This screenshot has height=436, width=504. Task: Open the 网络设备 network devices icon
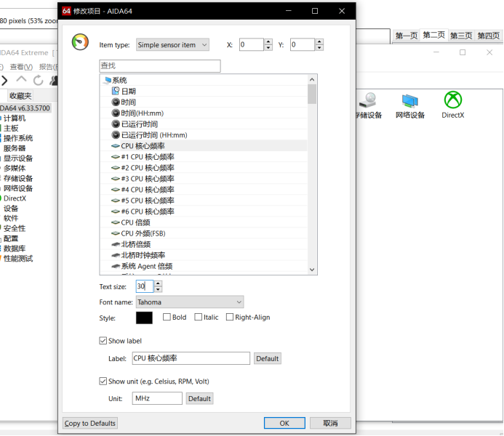pyautogui.click(x=410, y=101)
